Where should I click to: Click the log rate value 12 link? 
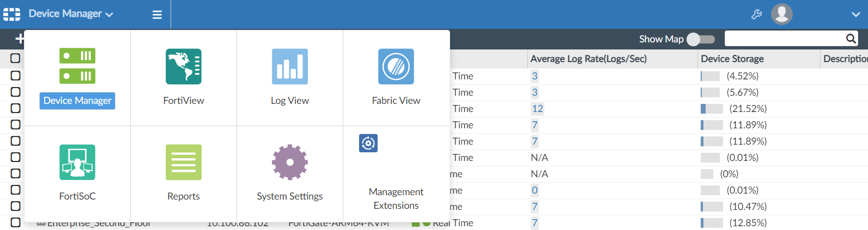point(537,109)
